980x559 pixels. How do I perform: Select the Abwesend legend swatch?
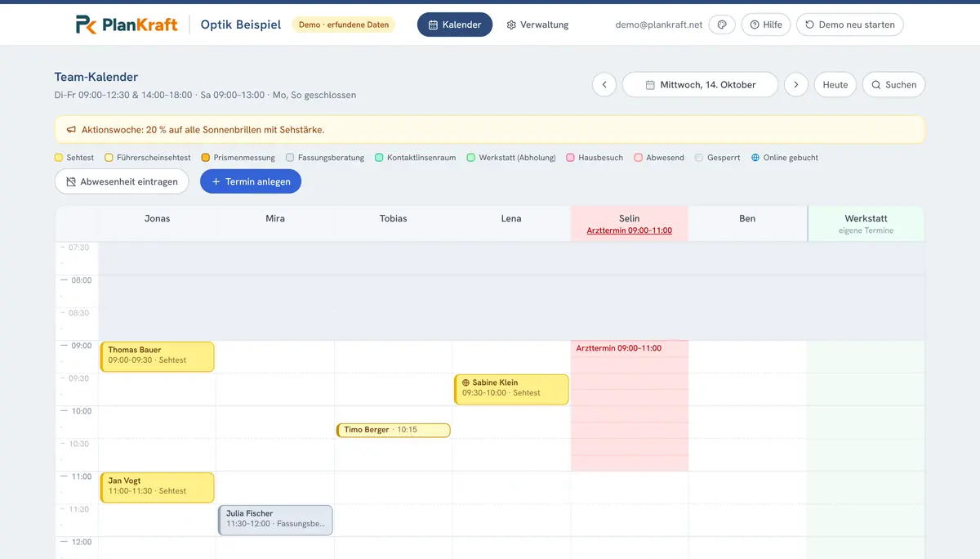click(639, 158)
